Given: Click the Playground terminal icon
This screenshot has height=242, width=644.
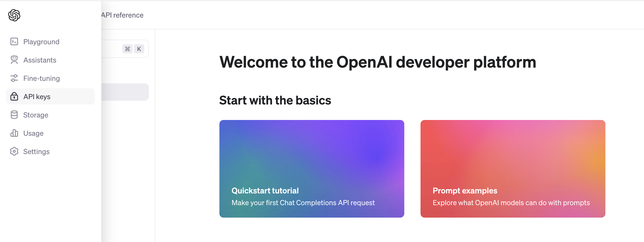Looking at the screenshot, I should pos(14,41).
